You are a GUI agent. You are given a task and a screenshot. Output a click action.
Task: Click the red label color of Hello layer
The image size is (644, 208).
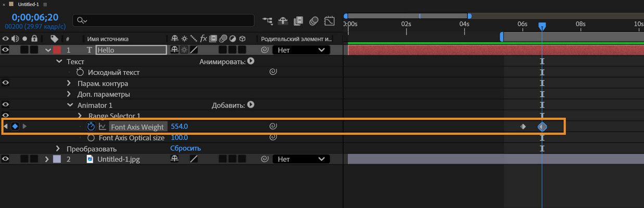[x=57, y=50]
